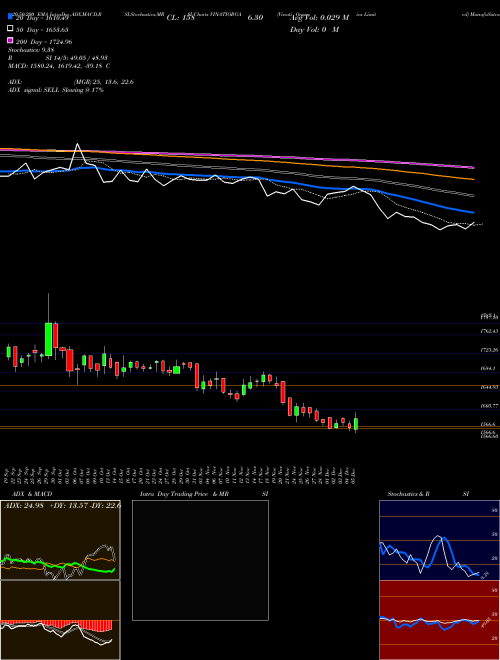This screenshot has height=660, width=500.
Task: Click the last green candlestick on the chart
Action: tap(356, 423)
